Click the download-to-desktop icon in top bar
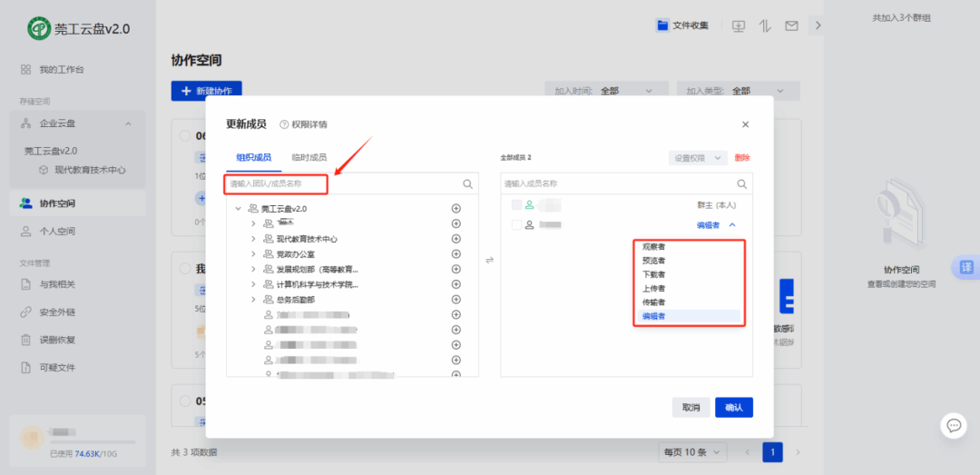 739,25
